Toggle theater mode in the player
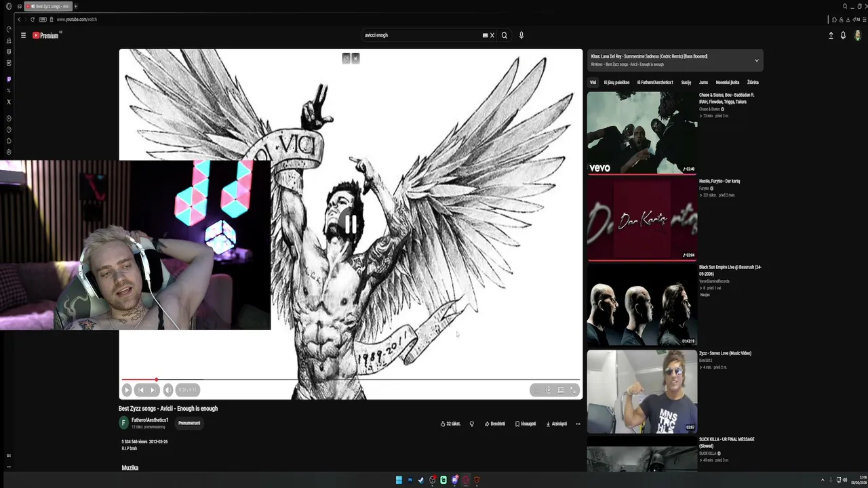This screenshot has width=868, height=488. (x=561, y=390)
